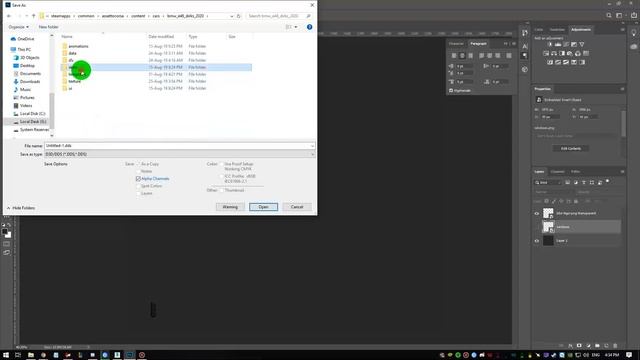Uncheck the Alpha Channels checkbox

coord(138,179)
